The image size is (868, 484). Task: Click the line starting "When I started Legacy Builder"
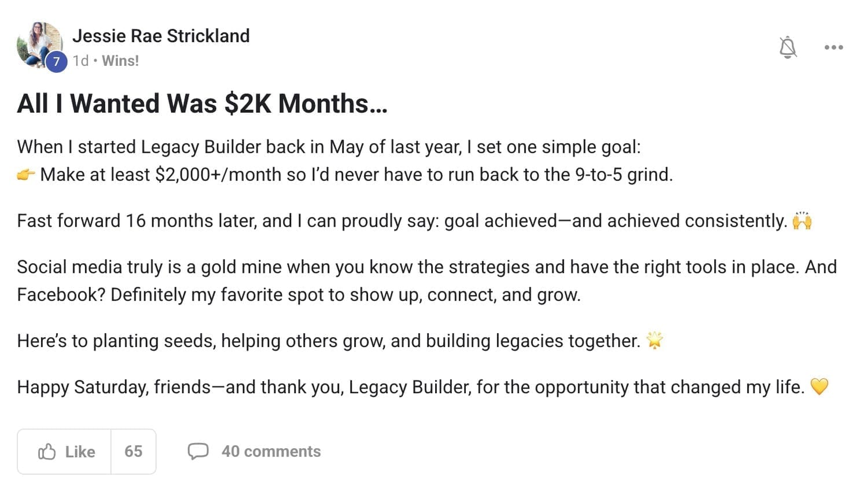329,147
